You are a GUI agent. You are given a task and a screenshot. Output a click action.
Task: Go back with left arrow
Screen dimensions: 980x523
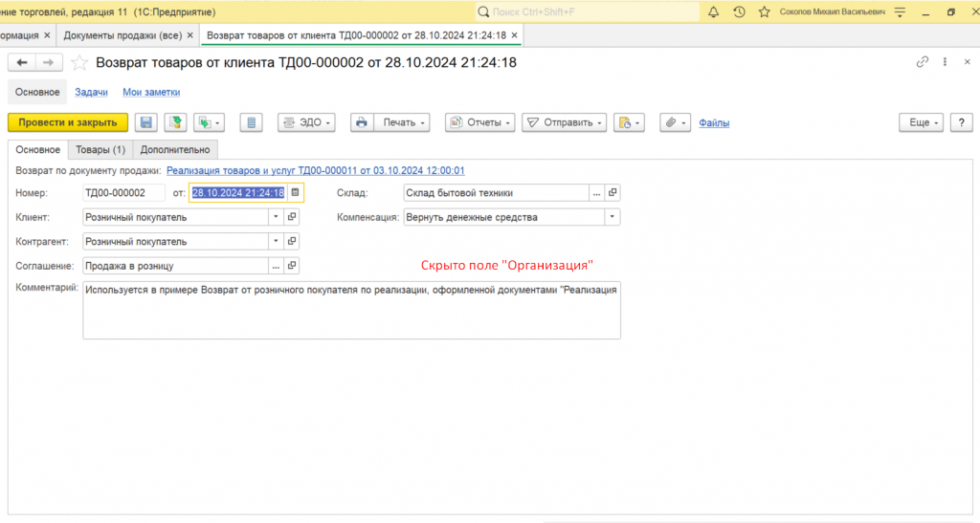22,62
